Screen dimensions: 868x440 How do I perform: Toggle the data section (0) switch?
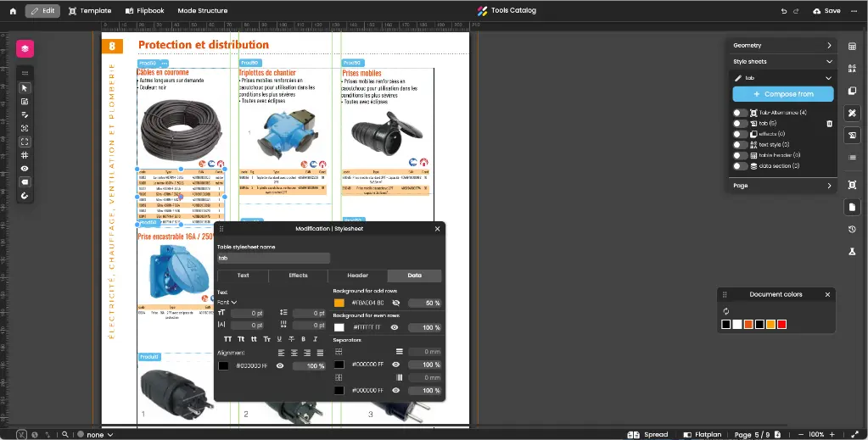(x=740, y=166)
